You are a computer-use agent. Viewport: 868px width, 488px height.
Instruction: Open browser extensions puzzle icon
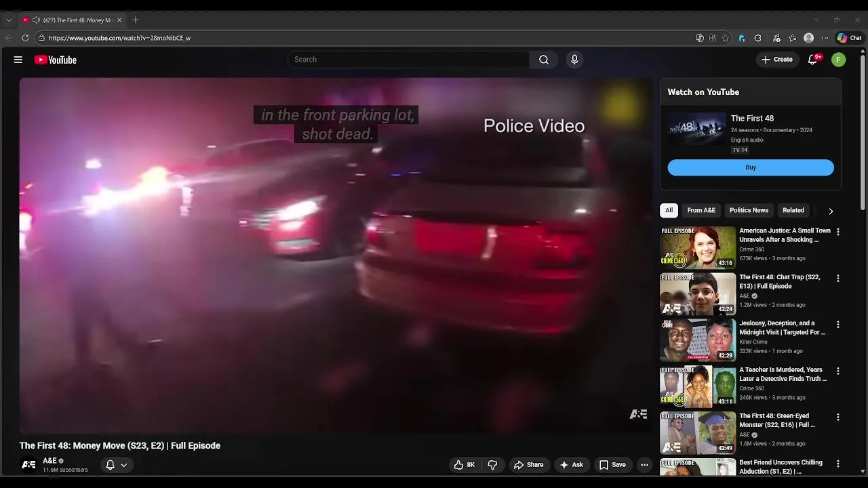coord(757,38)
